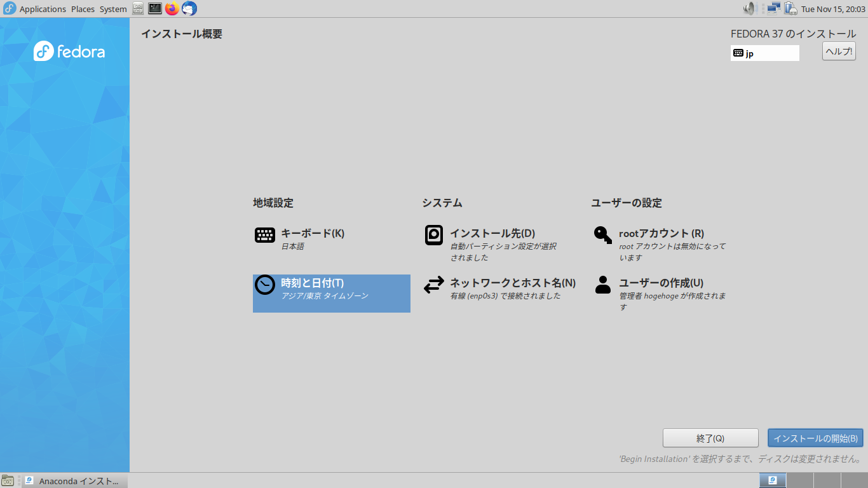This screenshot has width=868, height=488.
Task: Click the key icon for rootアカウント
Action: coord(603,235)
